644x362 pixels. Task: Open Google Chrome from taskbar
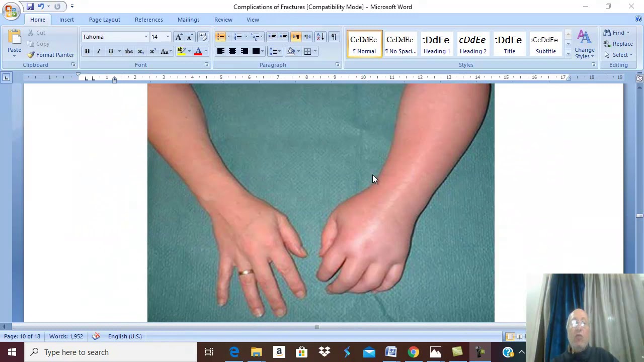pyautogui.click(x=413, y=352)
